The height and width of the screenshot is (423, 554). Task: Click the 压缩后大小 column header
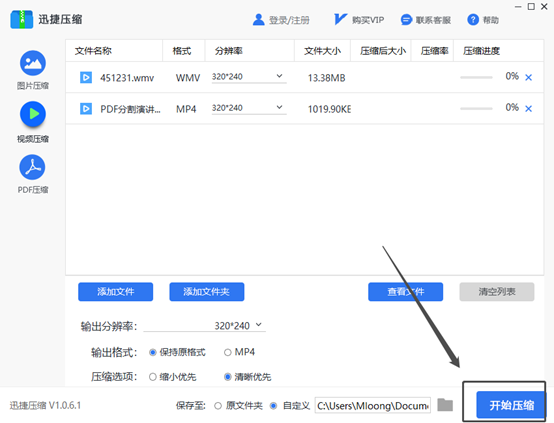[383, 51]
